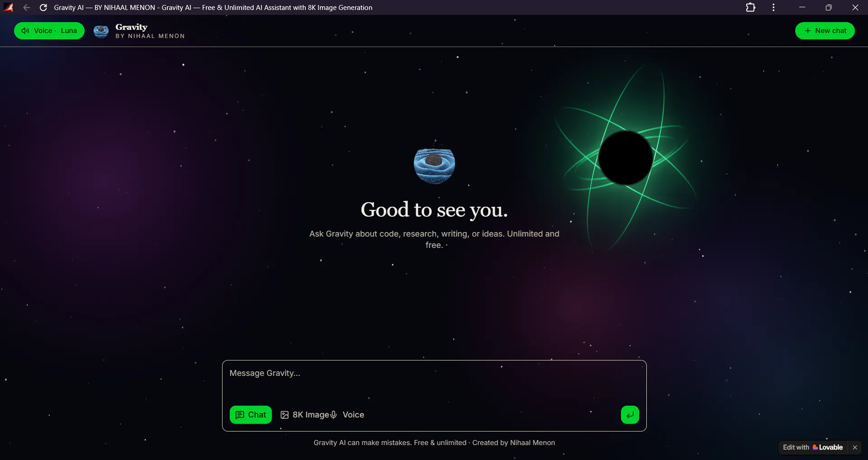Send the message with green arrow button
The image size is (868, 460).
coord(630,415)
